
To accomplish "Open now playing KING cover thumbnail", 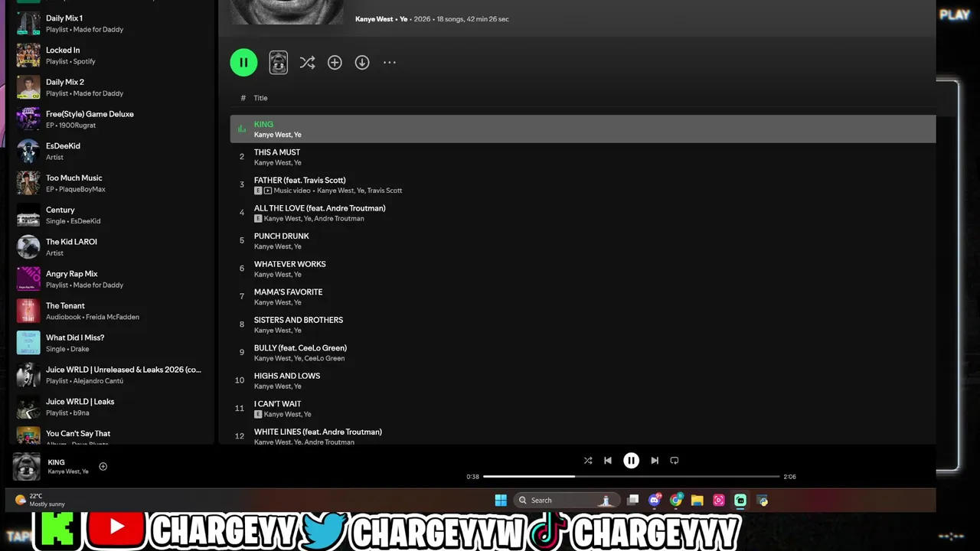I will coord(27,467).
